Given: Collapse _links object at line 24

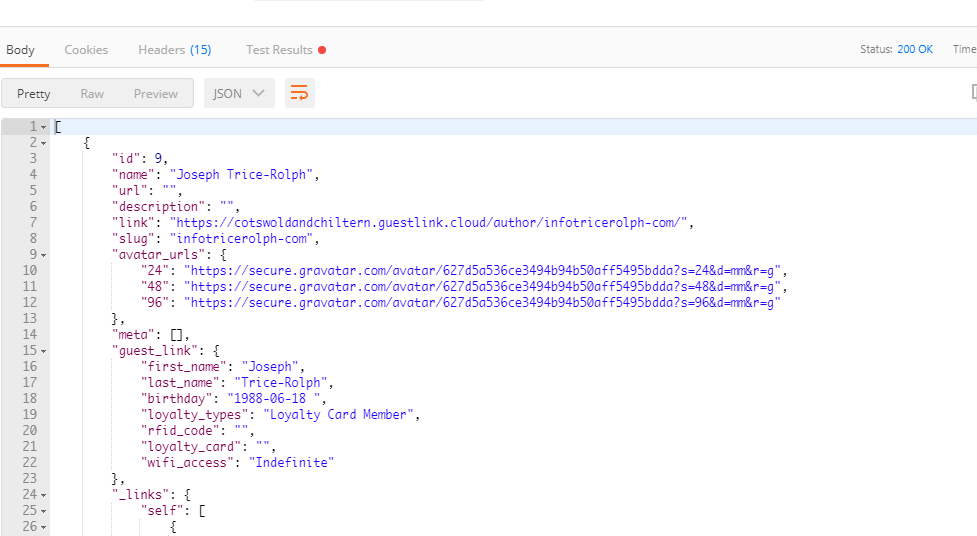Looking at the screenshot, I should (x=44, y=495).
